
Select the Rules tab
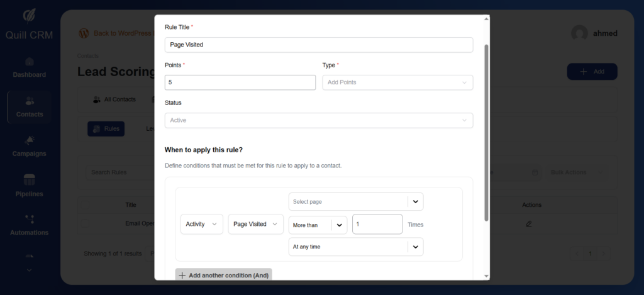pyautogui.click(x=106, y=128)
